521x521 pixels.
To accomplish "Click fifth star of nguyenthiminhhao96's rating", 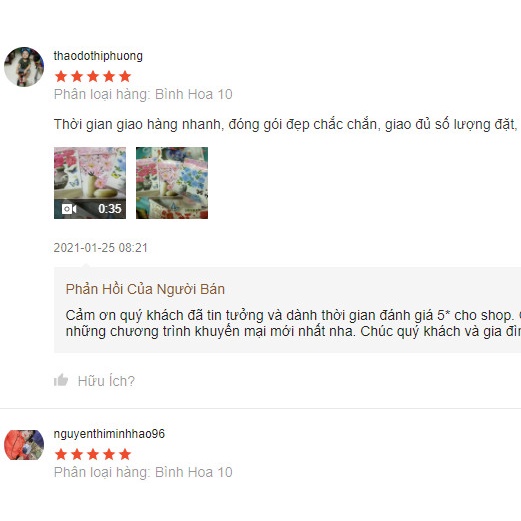I will [125, 454].
